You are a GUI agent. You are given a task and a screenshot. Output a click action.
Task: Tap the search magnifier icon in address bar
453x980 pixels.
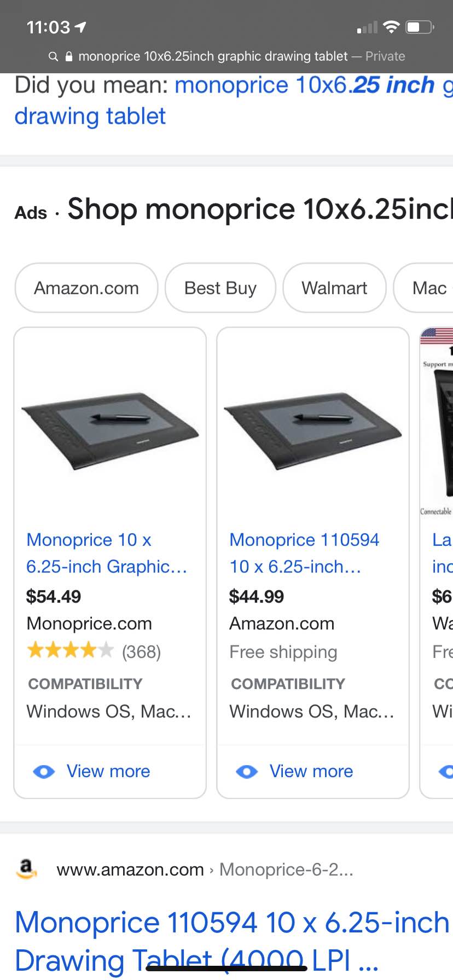(53, 56)
